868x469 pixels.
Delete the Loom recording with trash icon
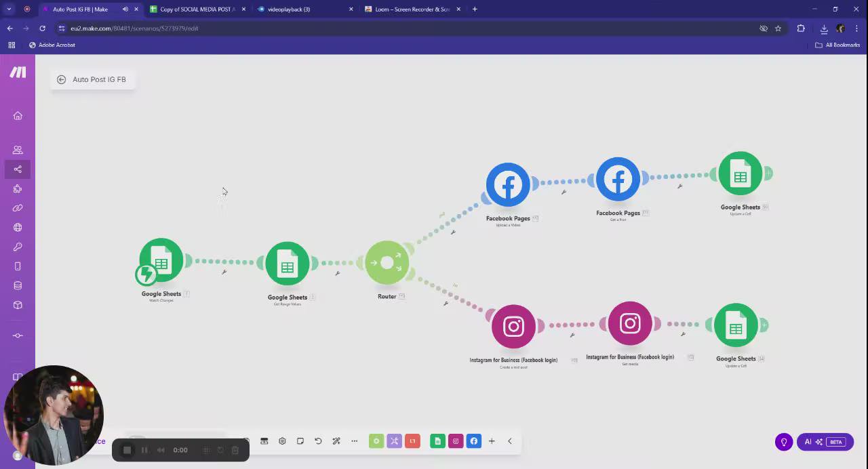pyautogui.click(x=235, y=450)
